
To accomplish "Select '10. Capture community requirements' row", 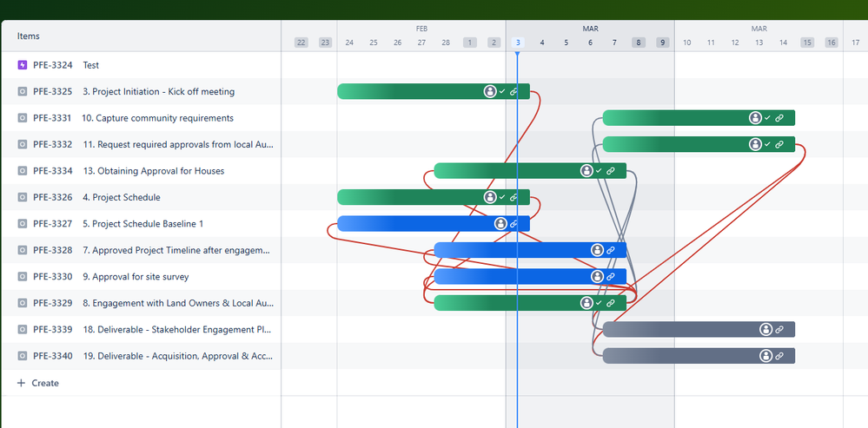I will point(141,118).
